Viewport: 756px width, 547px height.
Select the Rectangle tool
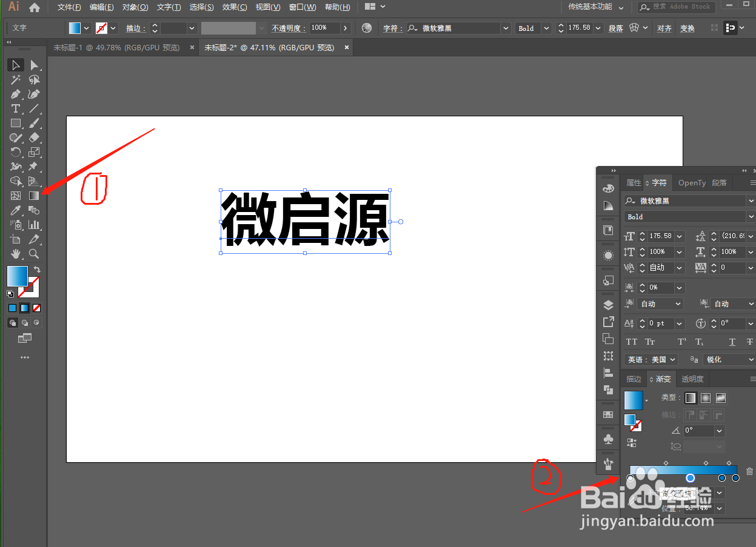click(15, 123)
